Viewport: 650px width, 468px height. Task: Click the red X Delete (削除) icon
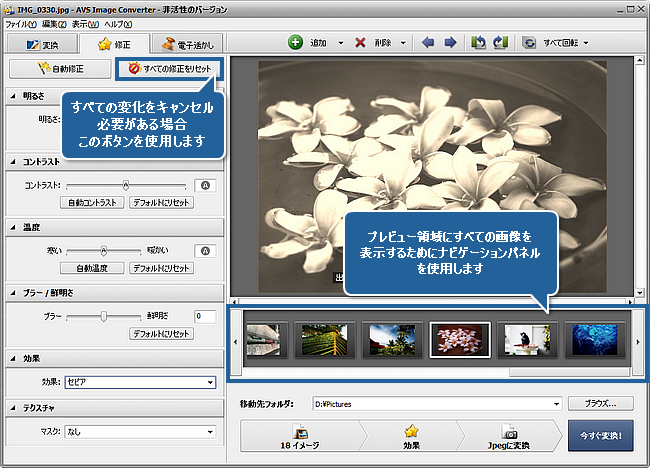pos(360,43)
